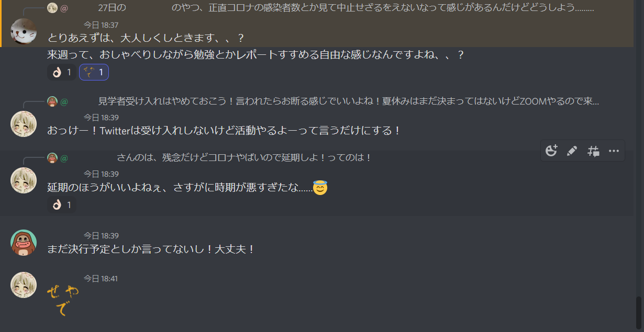Jump to replied message about 見学者受け入れ

click(x=349, y=101)
